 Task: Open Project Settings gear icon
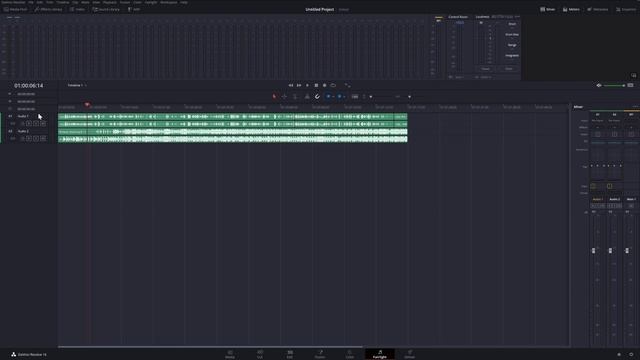click(x=631, y=355)
